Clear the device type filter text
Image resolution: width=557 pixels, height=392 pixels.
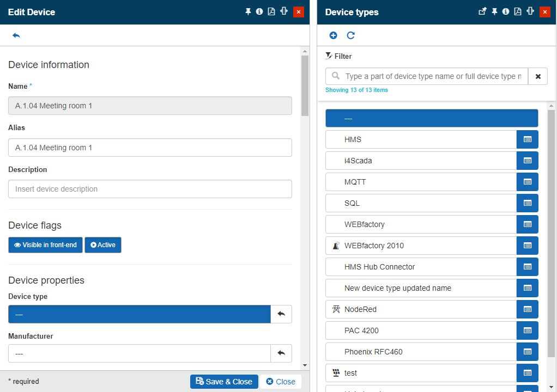coord(538,76)
